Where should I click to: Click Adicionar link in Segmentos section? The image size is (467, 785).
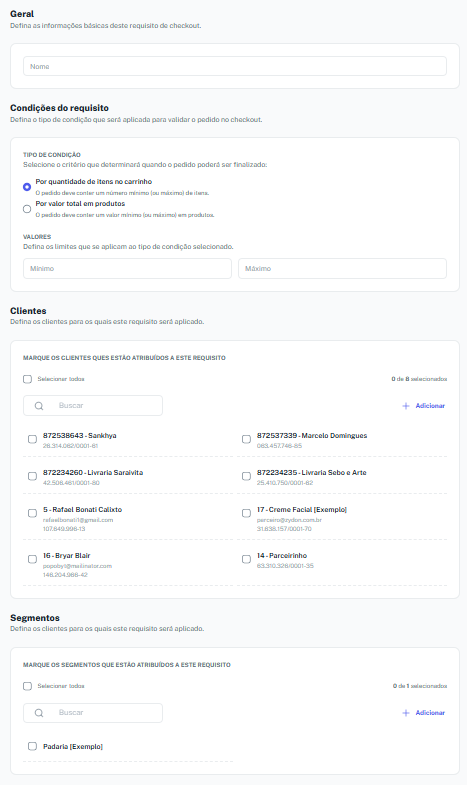click(430, 713)
